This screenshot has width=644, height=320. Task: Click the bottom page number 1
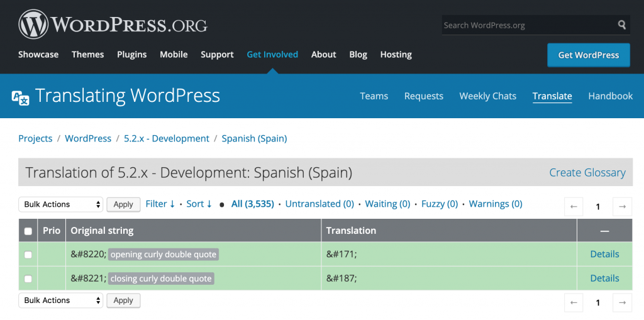pos(598,303)
